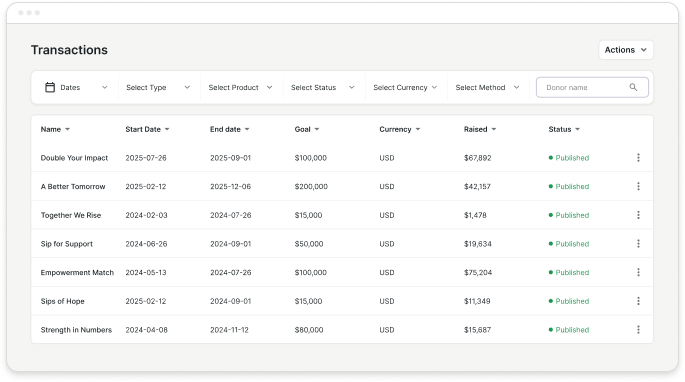Open three-dot menu for Sips of Hope
The width and height of the screenshot is (685, 382).
(638, 301)
